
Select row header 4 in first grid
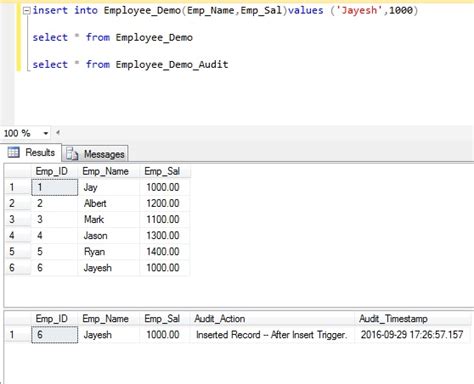[18, 235]
